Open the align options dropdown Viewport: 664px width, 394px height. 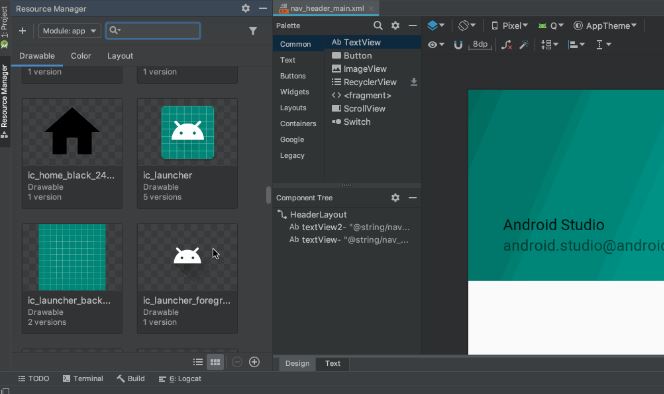[x=576, y=44]
